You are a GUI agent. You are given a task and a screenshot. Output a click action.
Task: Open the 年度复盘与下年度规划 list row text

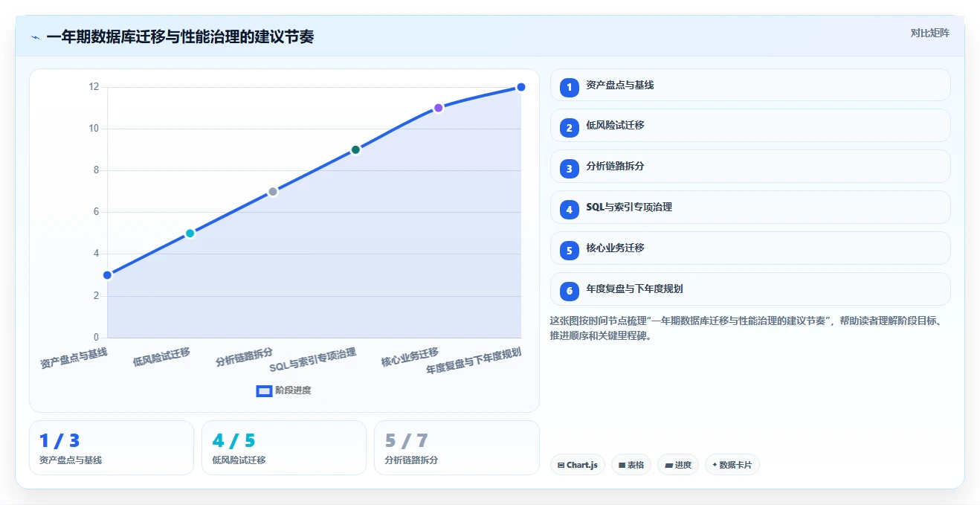click(x=634, y=289)
